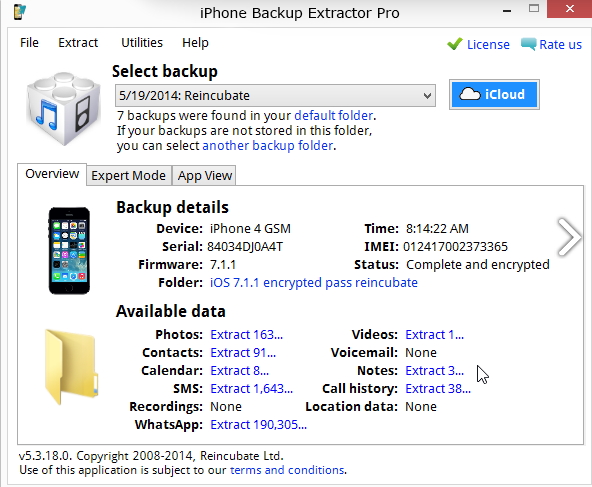The width and height of the screenshot is (592, 487).
Task: Click the yellow folder icon beside Available data
Action: point(71,367)
